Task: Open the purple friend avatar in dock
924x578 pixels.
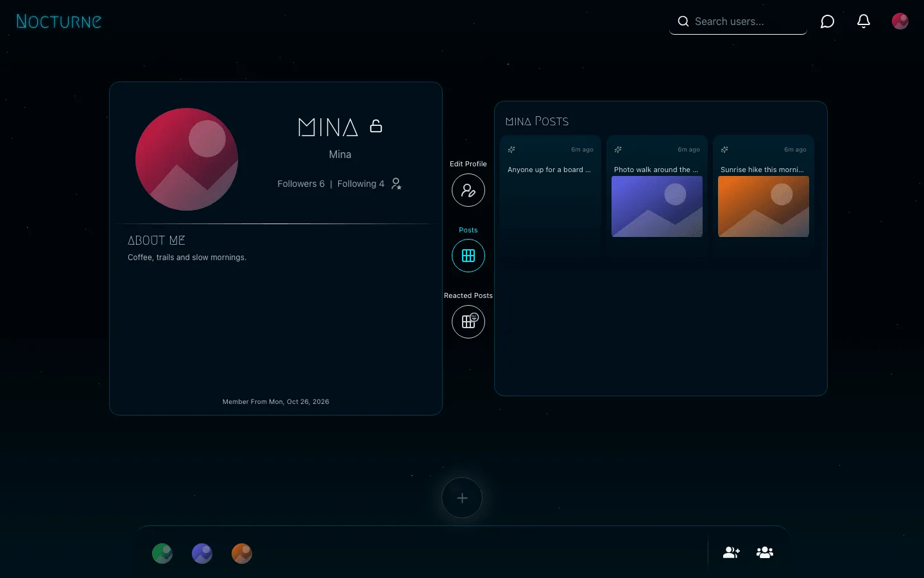Action: tap(202, 553)
